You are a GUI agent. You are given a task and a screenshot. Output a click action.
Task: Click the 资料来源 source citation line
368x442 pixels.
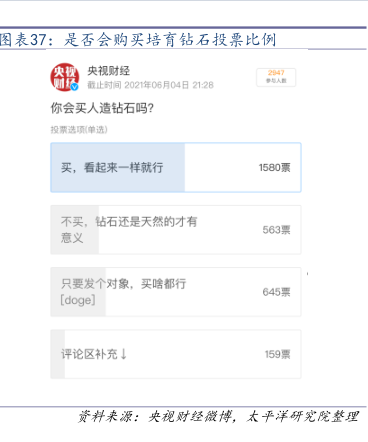(x=219, y=417)
